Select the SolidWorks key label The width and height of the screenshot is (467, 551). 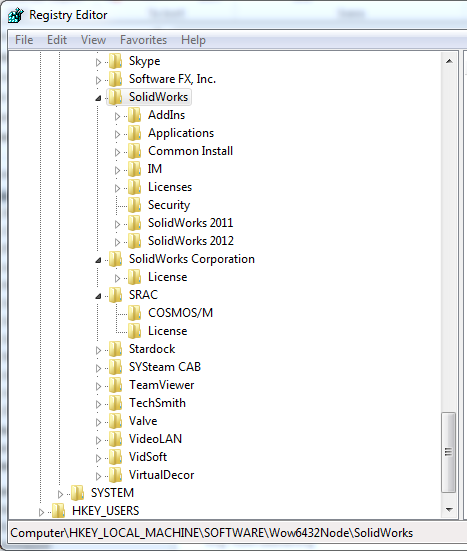coord(158,97)
